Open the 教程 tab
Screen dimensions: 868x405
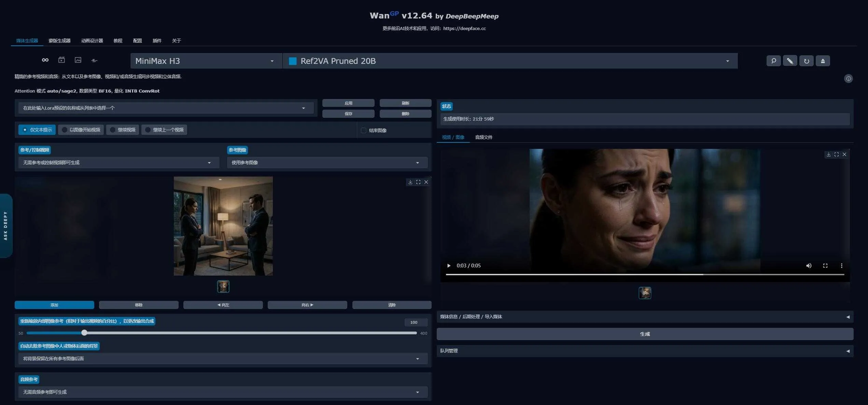(118, 41)
